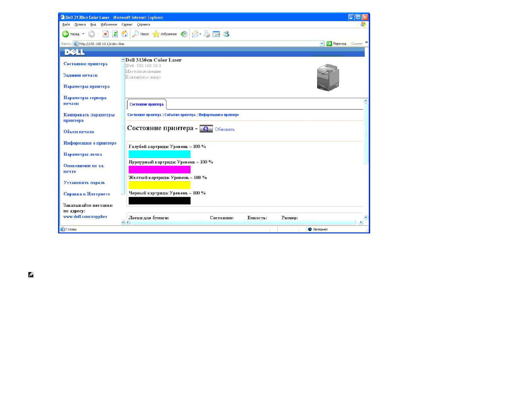Open the События принтера link
The image size is (532, 411).
(180, 115)
